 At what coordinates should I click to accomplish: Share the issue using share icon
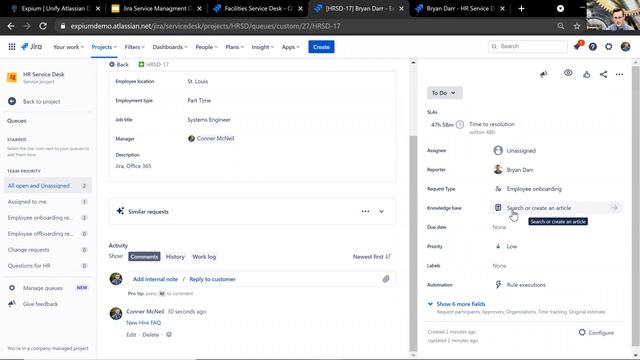tap(603, 74)
